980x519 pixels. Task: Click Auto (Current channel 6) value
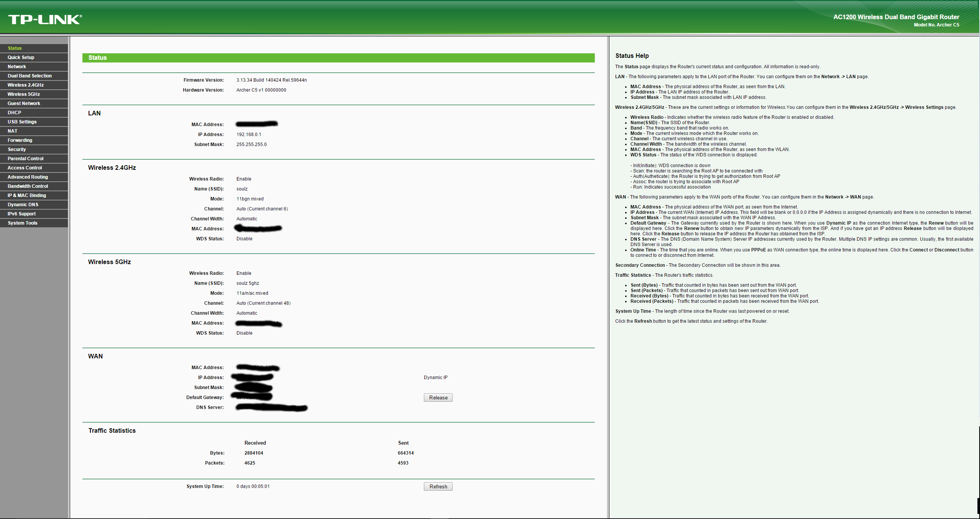tap(262, 209)
